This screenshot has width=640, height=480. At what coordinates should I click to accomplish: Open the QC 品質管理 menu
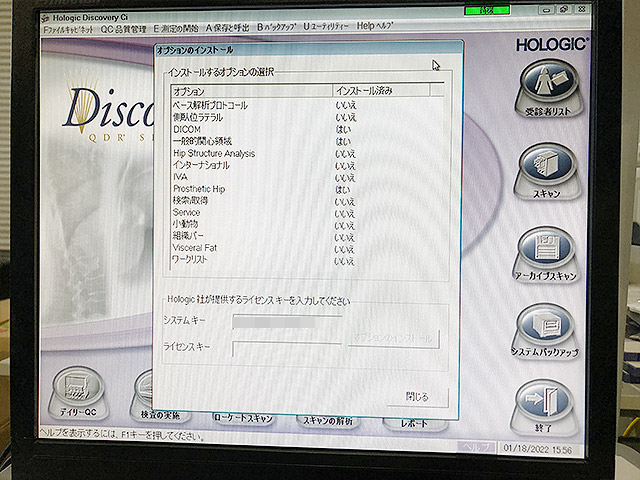[x=123, y=31]
